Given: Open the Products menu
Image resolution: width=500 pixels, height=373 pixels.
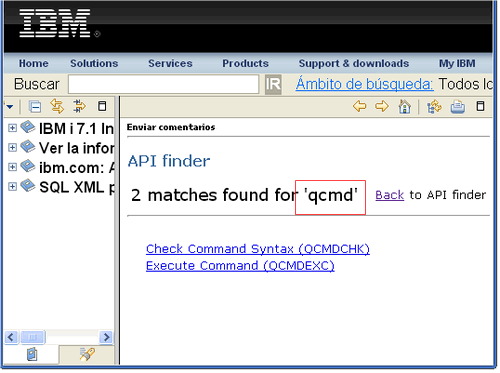Looking at the screenshot, I should tap(245, 63).
